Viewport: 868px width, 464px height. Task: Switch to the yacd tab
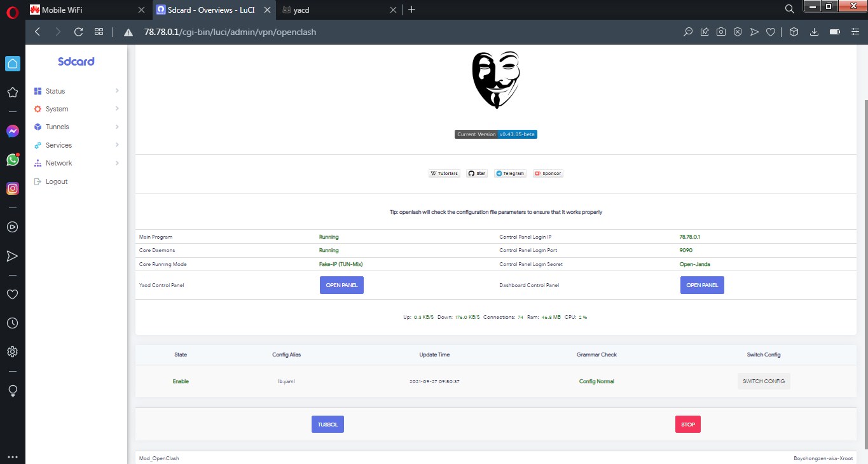point(341,10)
